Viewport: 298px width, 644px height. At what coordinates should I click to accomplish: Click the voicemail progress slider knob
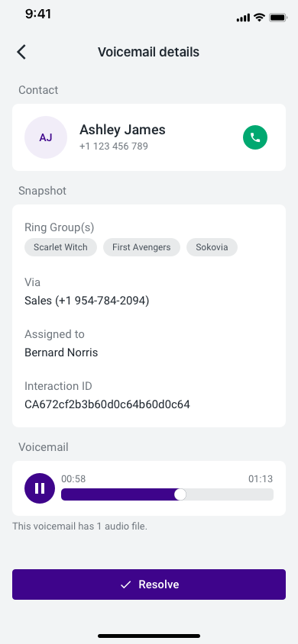click(180, 494)
